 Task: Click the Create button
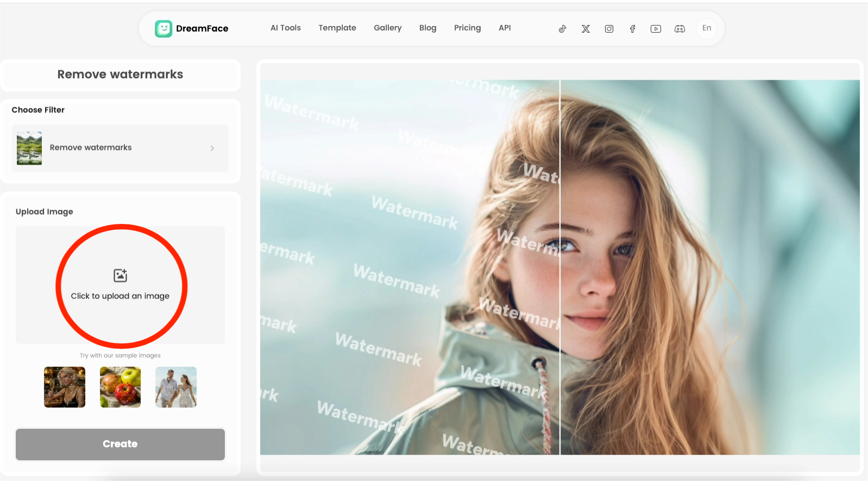click(120, 444)
